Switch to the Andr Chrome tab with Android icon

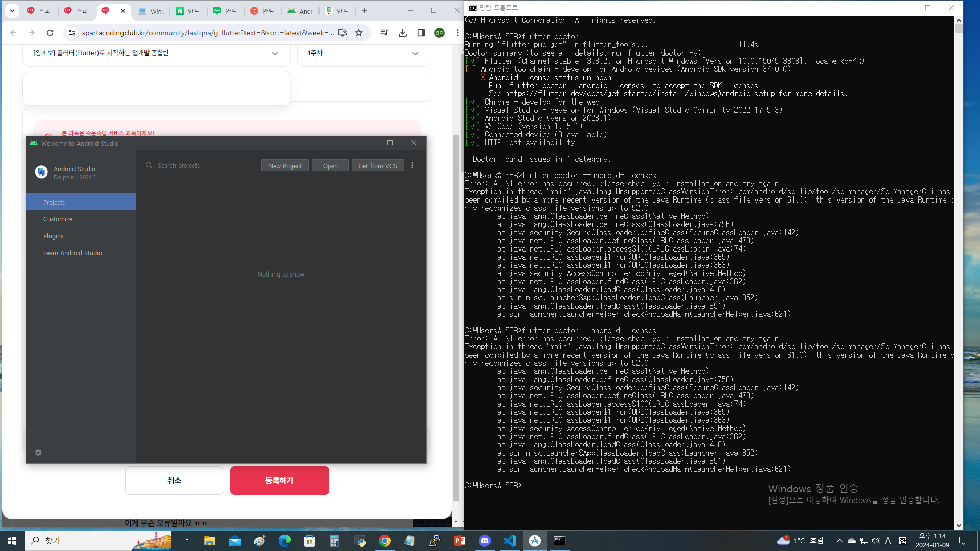pos(300,11)
